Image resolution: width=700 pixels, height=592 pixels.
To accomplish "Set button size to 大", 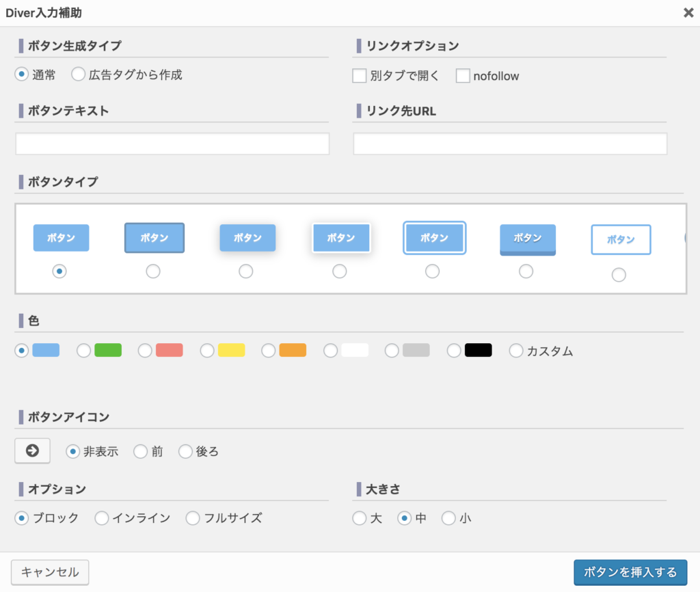I will pyautogui.click(x=360, y=518).
